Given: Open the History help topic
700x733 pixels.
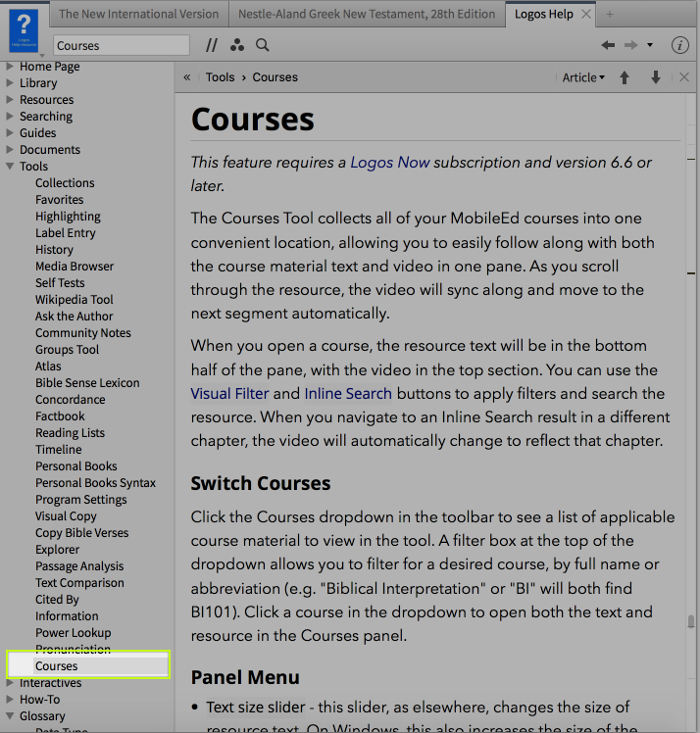Looking at the screenshot, I should tap(54, 250).
